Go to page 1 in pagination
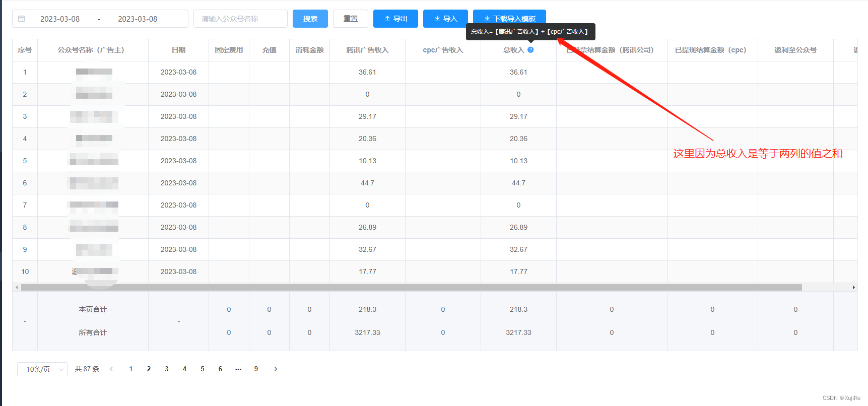 tap(131, 369)
